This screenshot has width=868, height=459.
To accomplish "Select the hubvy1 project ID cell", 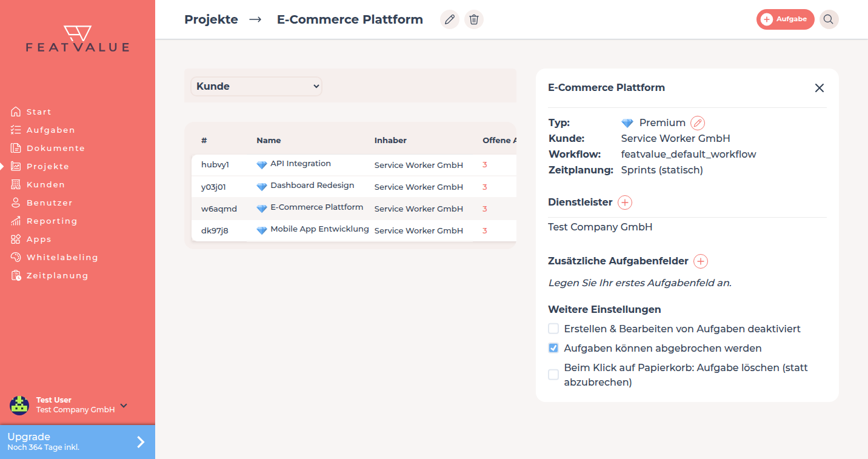I will click(x=215, y=165).
